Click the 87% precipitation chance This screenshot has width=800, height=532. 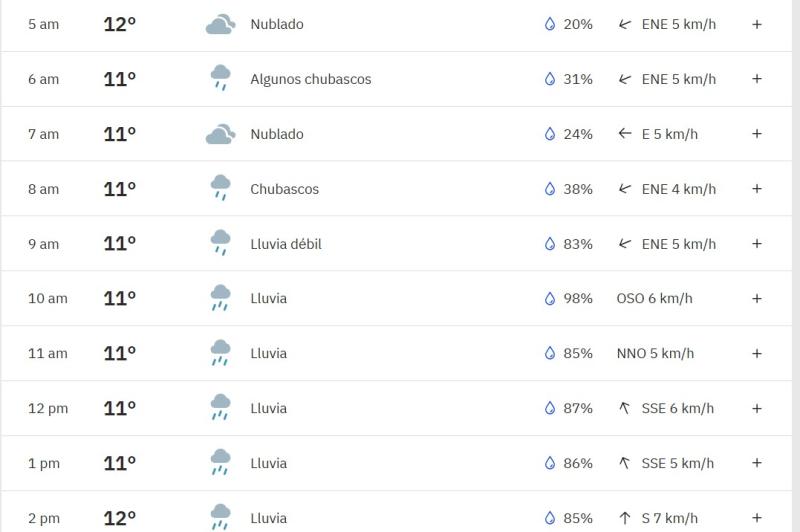(578, 408)
